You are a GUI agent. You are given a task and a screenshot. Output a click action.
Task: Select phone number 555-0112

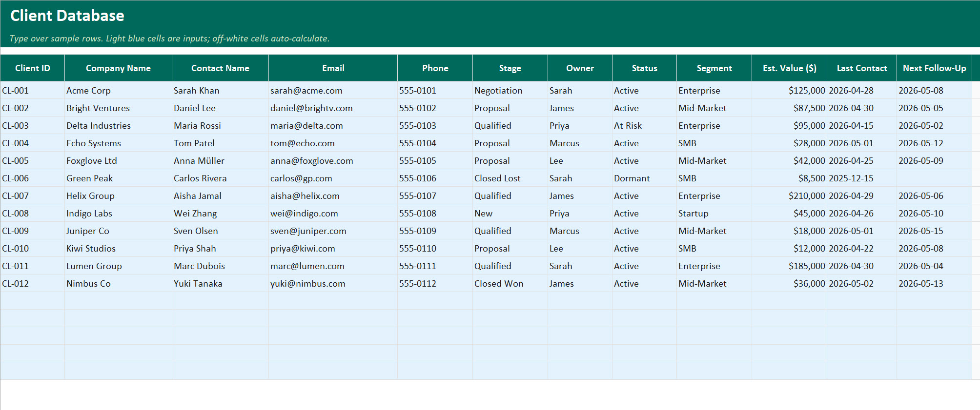click(x=435, y=283)
